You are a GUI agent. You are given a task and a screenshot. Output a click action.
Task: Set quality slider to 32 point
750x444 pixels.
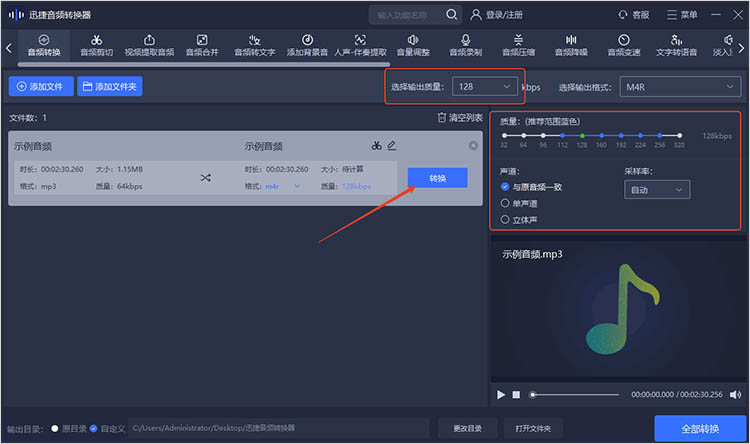pos(504,135)
